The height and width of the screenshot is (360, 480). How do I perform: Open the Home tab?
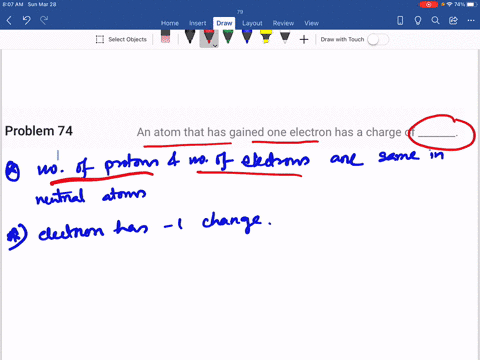click(170, 23)
